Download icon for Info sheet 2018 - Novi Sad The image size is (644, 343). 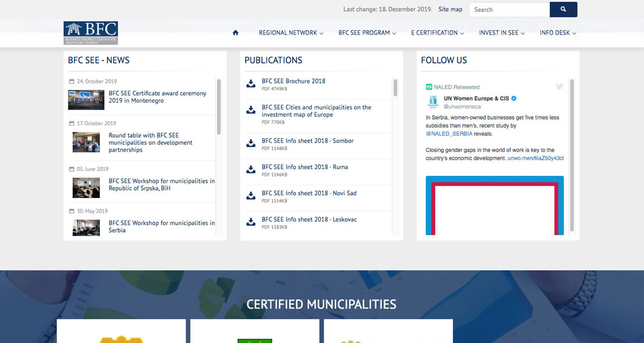(251, 196)
